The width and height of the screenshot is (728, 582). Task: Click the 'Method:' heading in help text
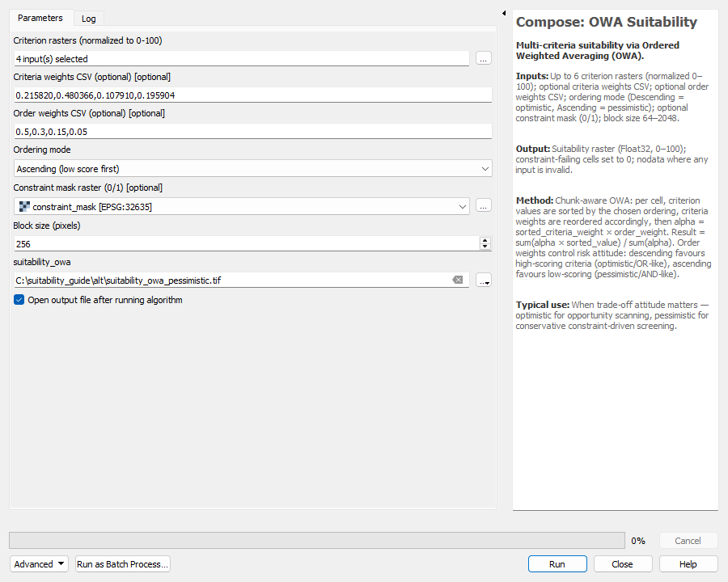535,200
